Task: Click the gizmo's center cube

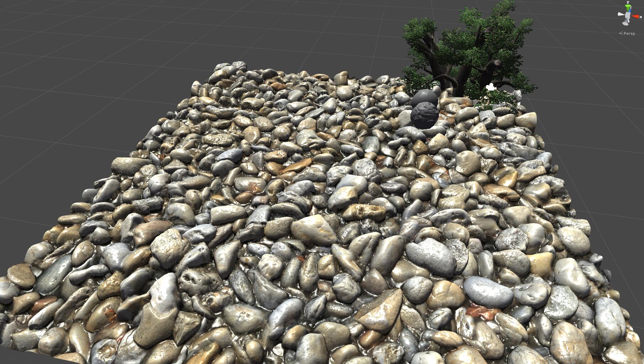Action: 628,15
